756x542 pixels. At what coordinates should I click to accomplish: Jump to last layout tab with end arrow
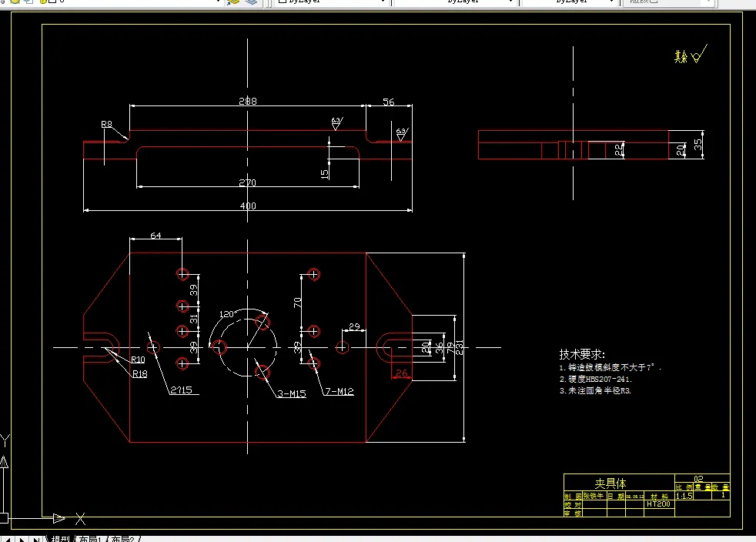[x=35, y=539]
